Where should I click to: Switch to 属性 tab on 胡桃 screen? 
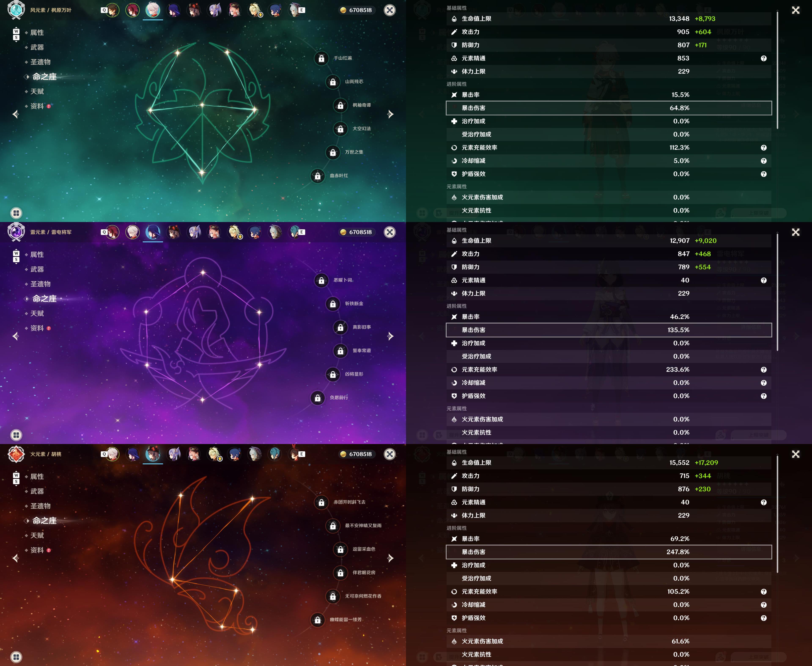(37, 477)
